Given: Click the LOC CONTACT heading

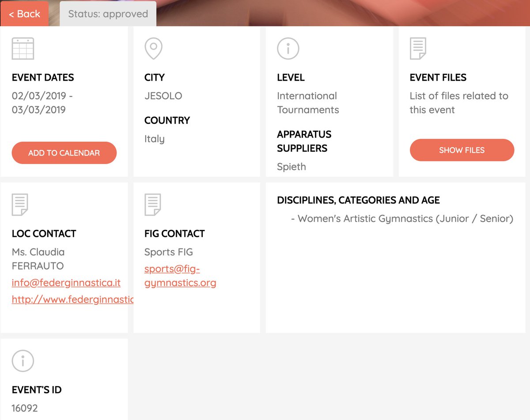Looking at the screenshot, I should click(x=44, y=233).
